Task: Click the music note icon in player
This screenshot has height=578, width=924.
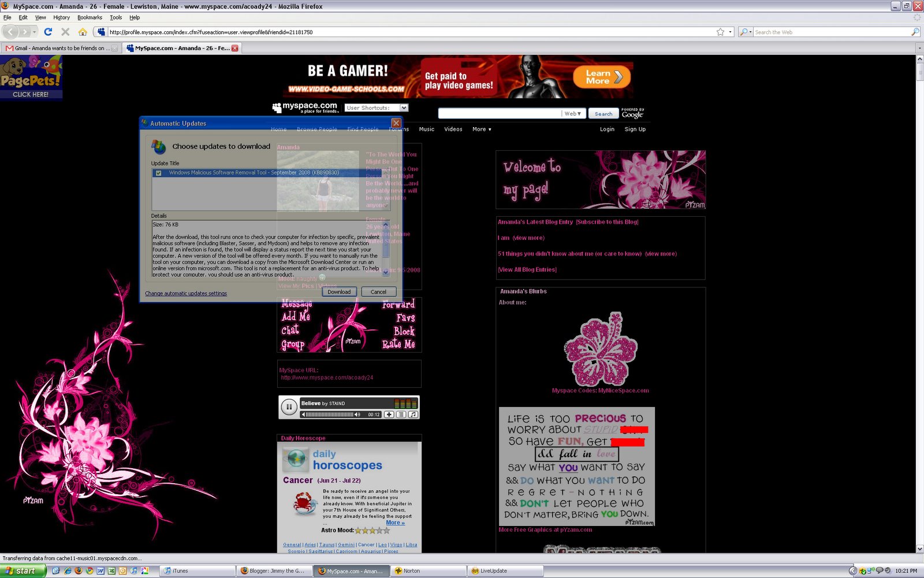Action: click(413, 414)
